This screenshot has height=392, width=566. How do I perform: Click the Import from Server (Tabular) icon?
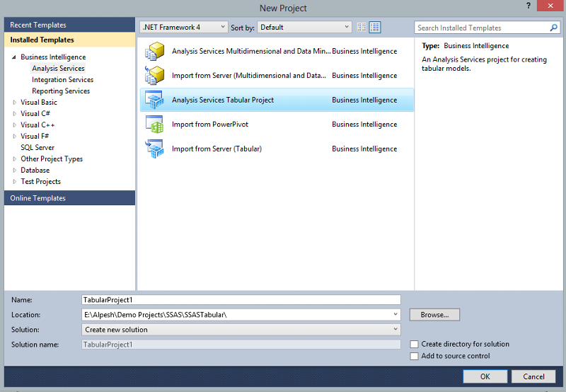pyautogui.click(x=154, y=149)
